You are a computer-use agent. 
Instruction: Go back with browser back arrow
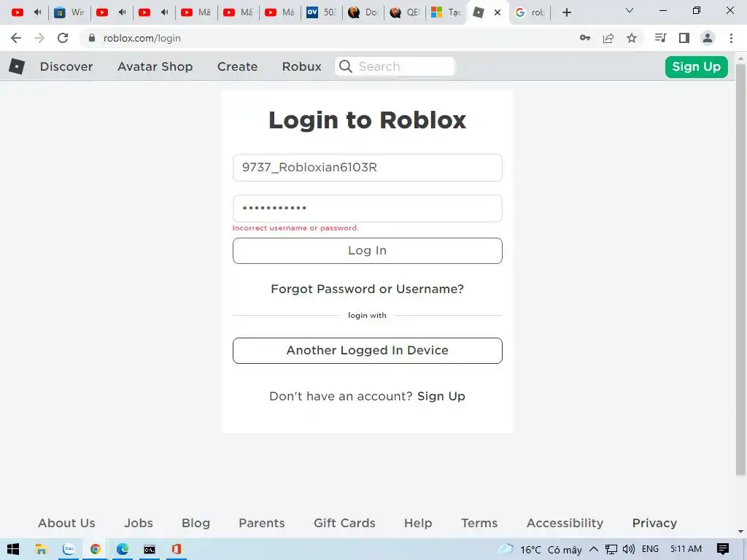(16, 38)
